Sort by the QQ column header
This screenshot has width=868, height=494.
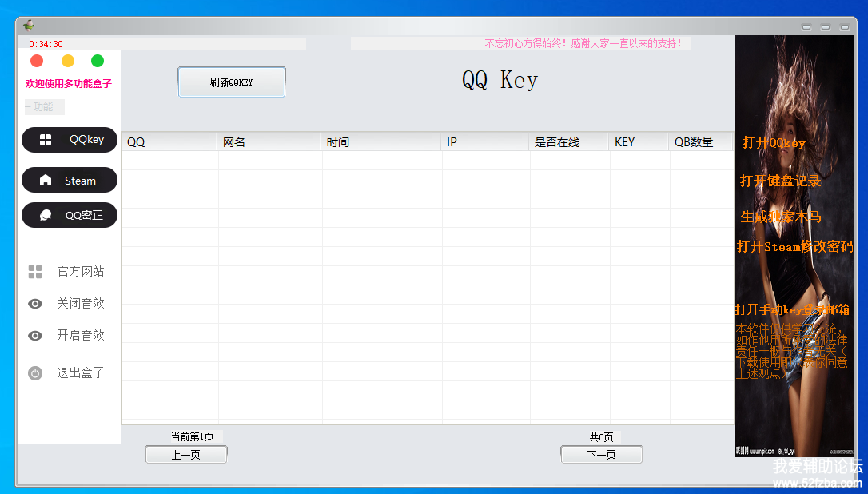coord(169,141)
